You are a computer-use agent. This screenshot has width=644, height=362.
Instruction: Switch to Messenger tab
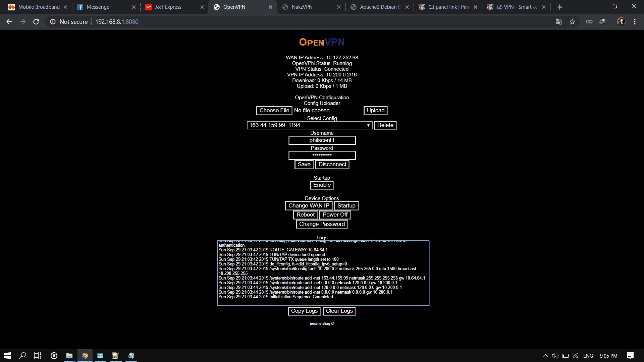pos(99,7)
